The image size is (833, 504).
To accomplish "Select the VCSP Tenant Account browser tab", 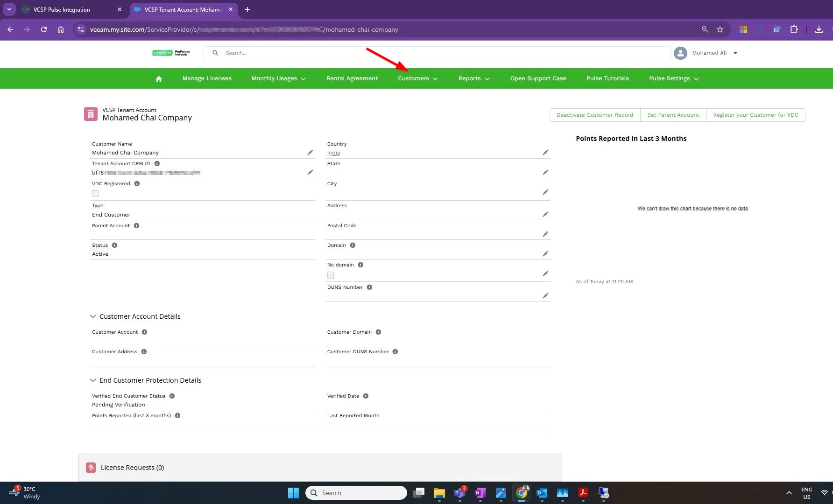I will point(183,9).
